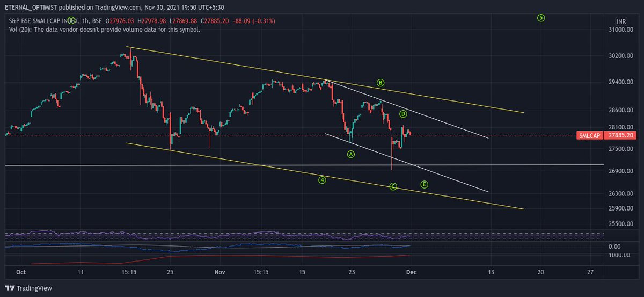Click the 25900.00 price axis label

coord(621,208)
